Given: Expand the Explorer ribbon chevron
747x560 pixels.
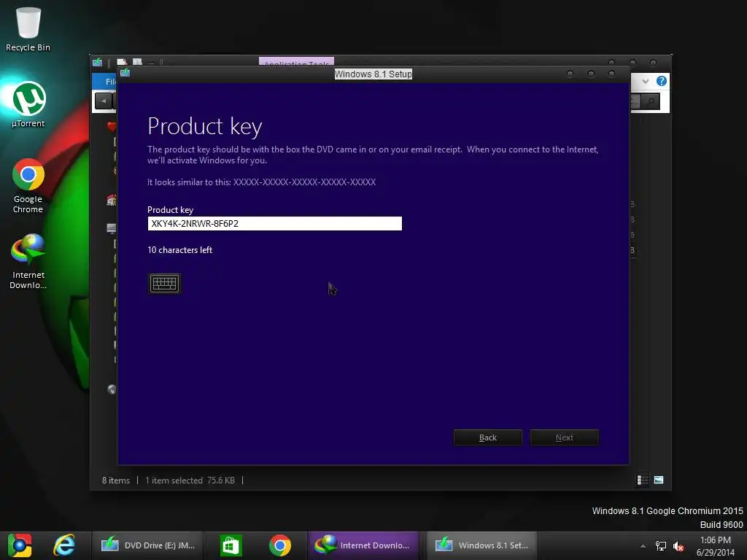Looking at the screenshot, I should pos(646,81).
